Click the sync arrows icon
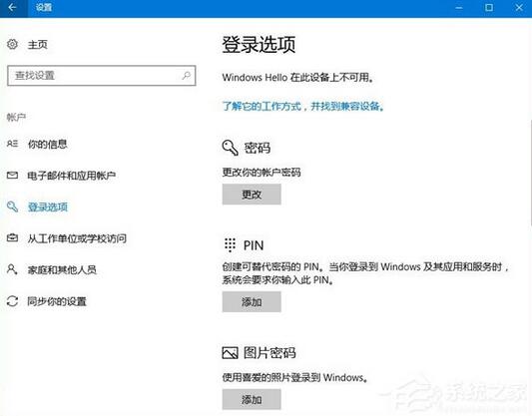The image size is (532, 416). click(x=13, y=301)
